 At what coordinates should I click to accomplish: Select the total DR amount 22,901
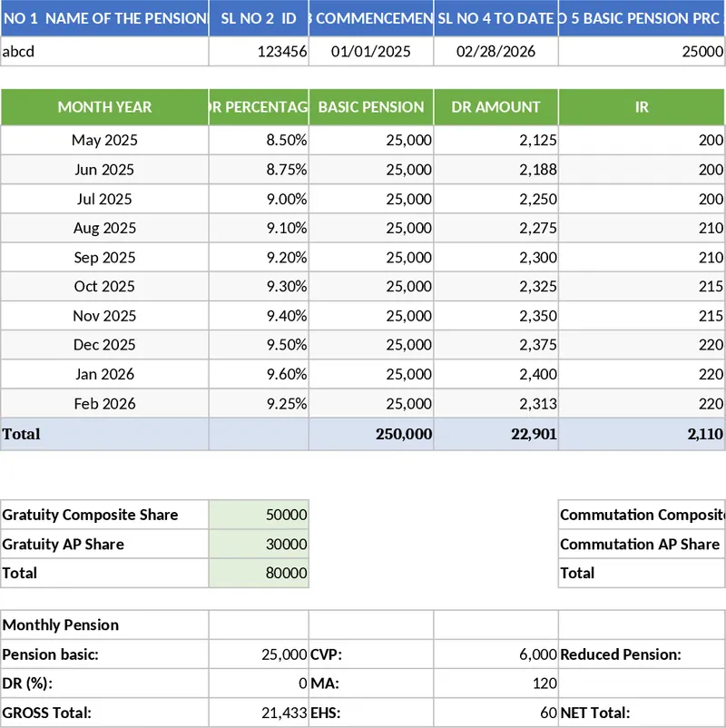point(495,435)
